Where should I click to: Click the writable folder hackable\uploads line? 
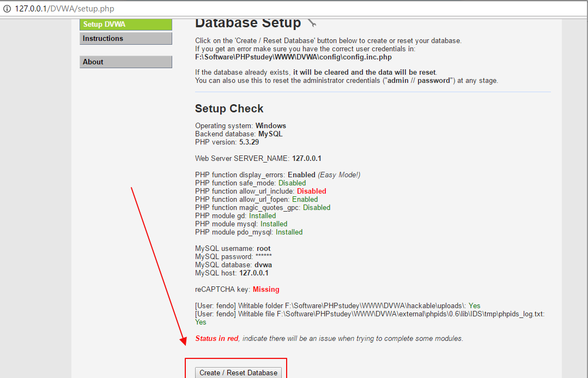coord(337,306)
